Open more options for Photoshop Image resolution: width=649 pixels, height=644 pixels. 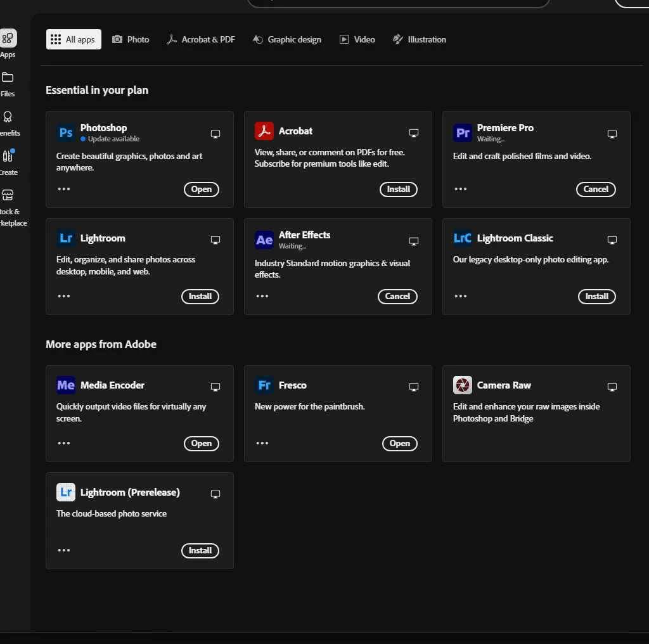point(64,189)
